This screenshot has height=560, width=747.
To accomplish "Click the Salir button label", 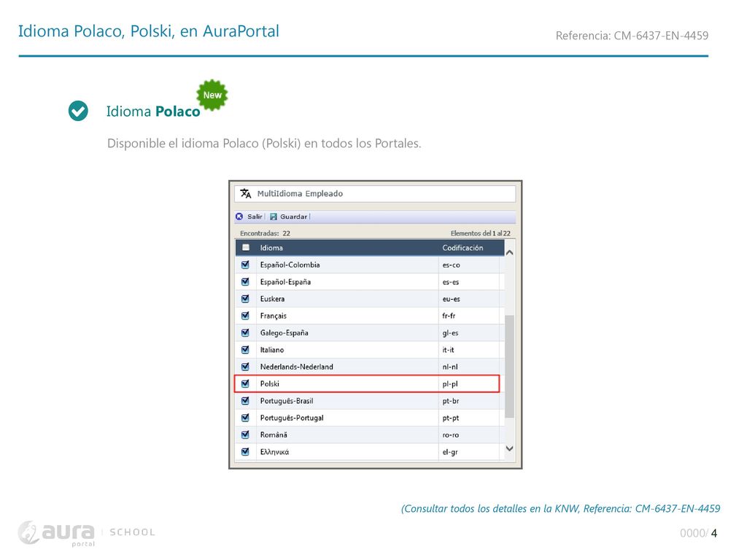I will tap(255, 217).
